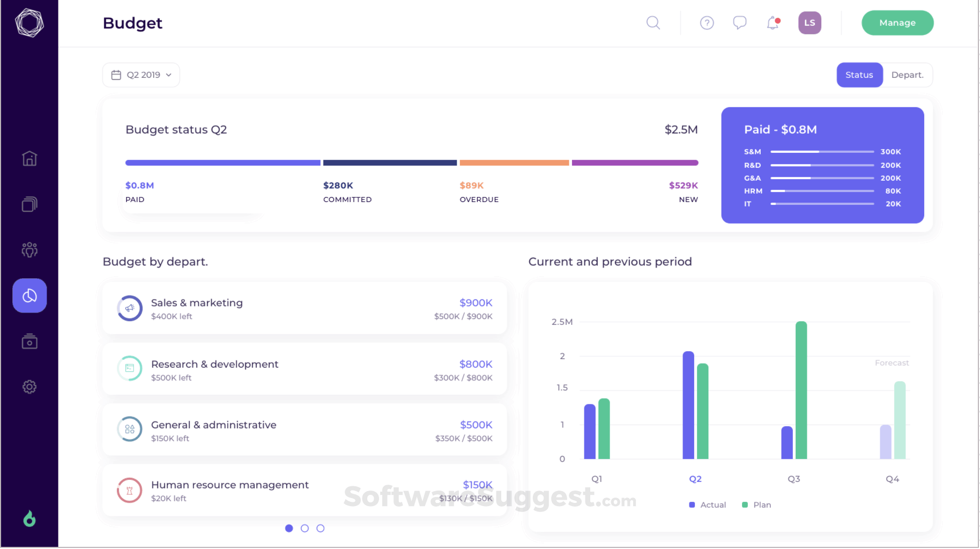Switch to the Status view toggle
The width and height of the screenshot is (980, 549).
[x=859, y=75]
